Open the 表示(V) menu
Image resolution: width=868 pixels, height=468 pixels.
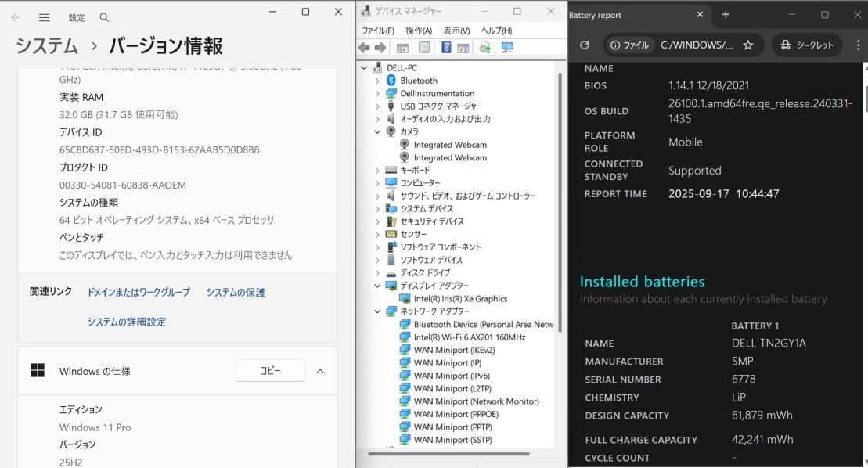tap(456, 31)
